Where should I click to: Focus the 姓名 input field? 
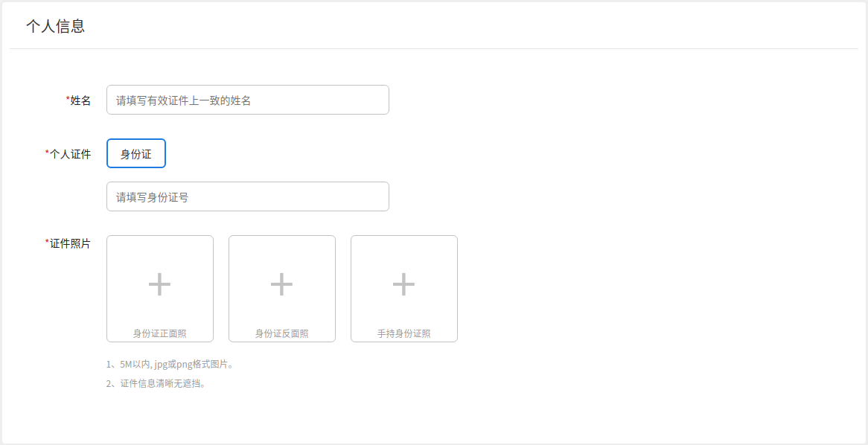247,100
